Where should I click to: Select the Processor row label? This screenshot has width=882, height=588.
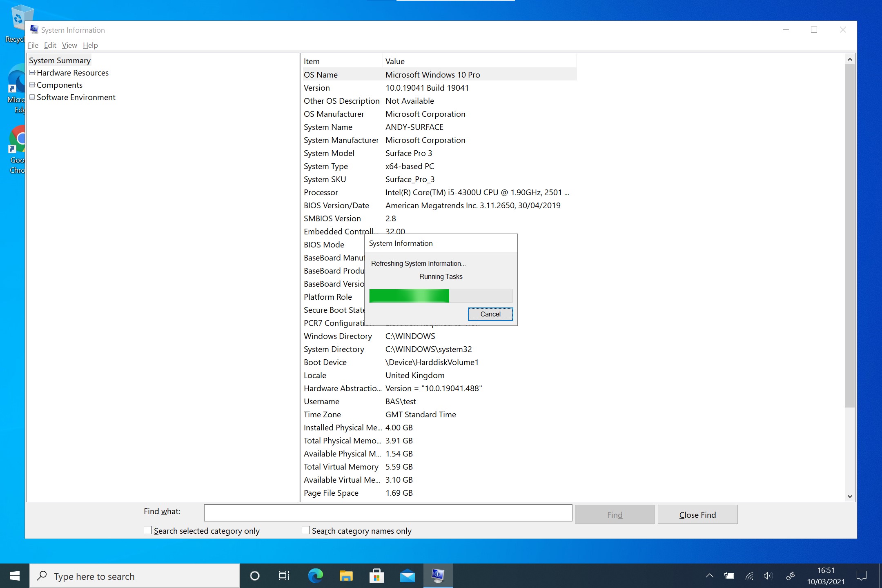coord(321,192)
